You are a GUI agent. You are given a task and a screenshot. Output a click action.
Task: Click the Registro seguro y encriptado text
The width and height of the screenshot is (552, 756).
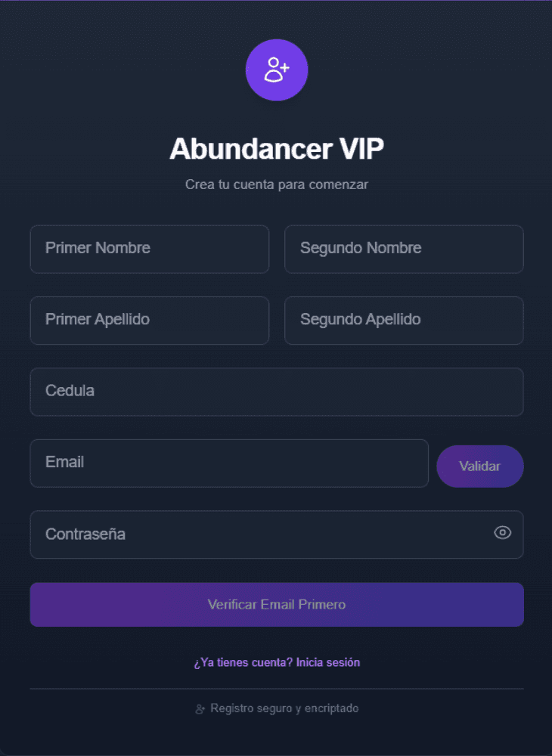(284, 708)
